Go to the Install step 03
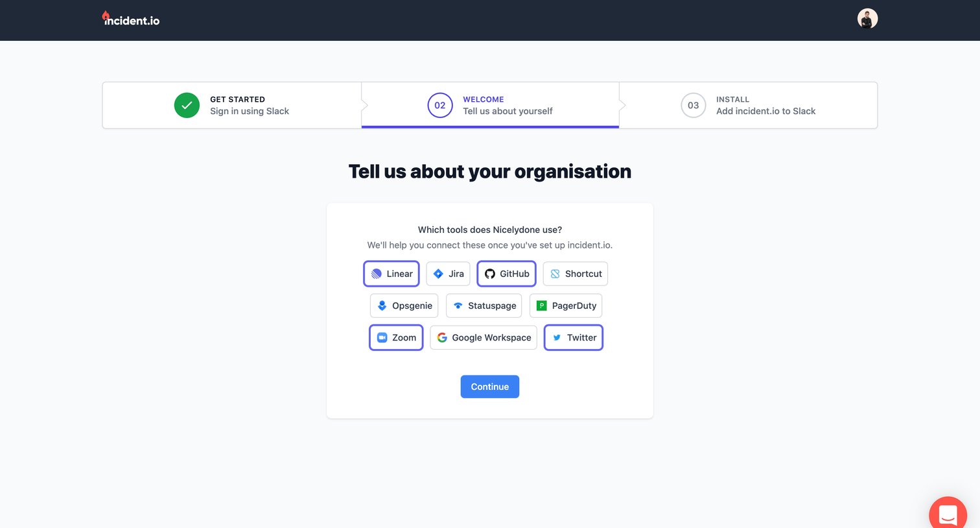This screenshot has width=980, height=528. coord(748,105)
